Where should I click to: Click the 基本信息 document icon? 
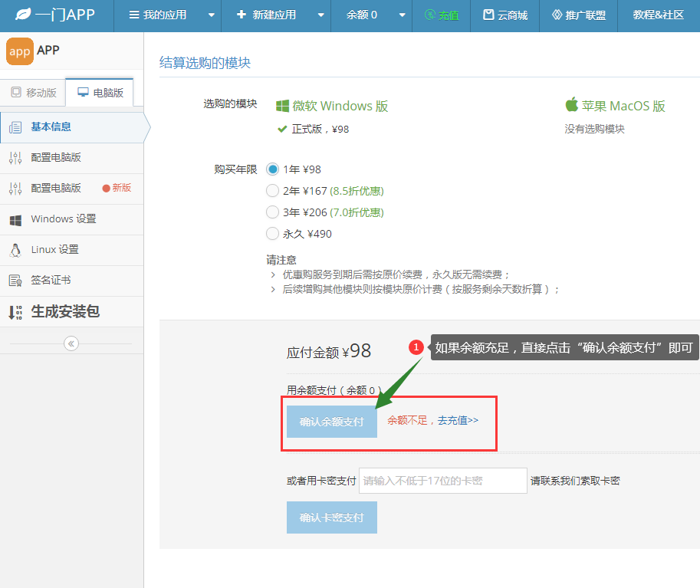point(15,127)
